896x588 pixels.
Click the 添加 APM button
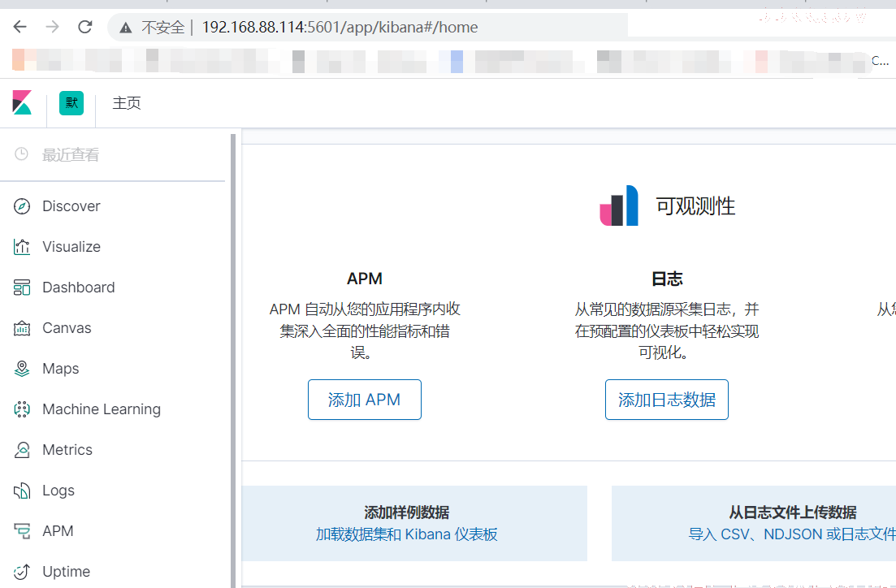tap(365, 400)
